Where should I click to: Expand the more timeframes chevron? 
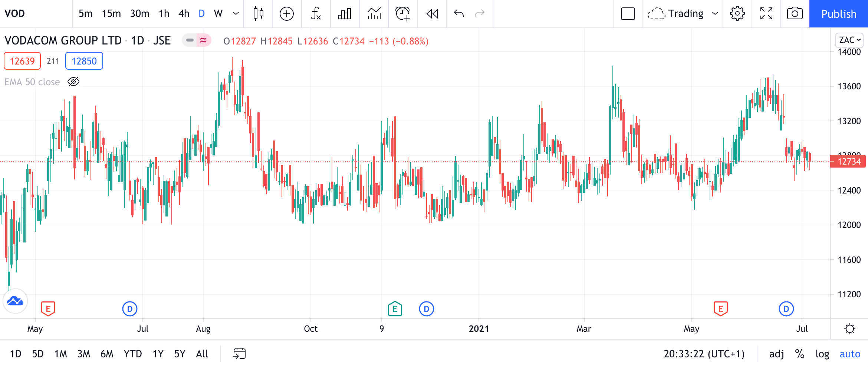[236, 14]
